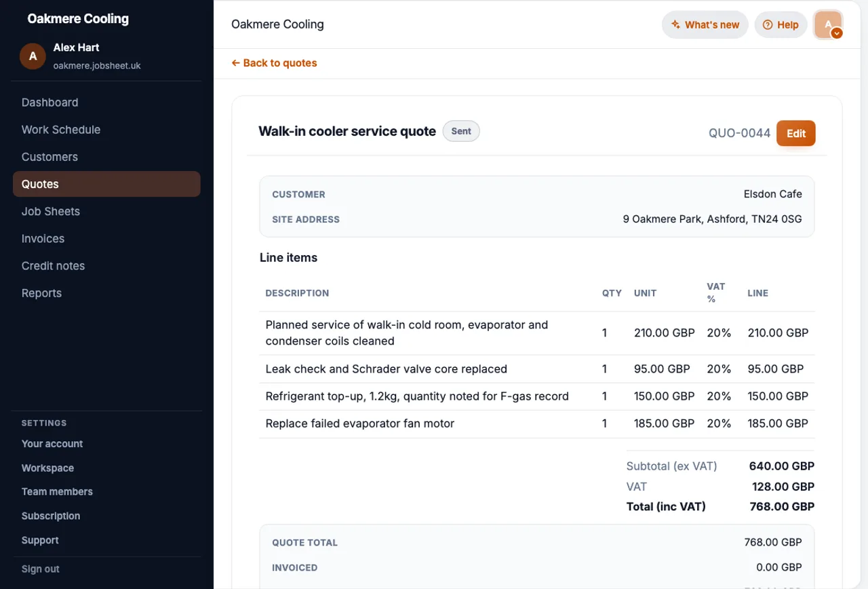Open Your account settings

52,444
